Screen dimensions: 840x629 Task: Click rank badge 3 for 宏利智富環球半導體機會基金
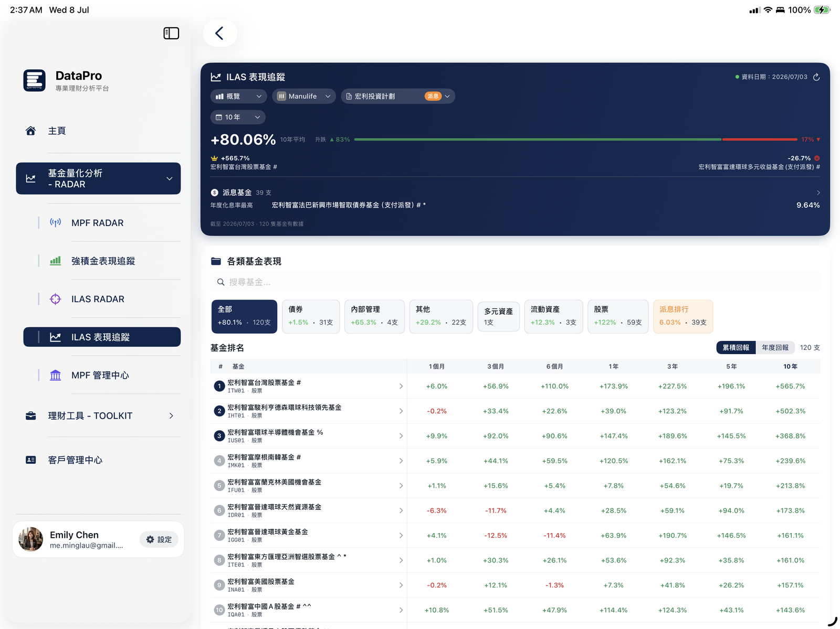(x=219, y=436)
